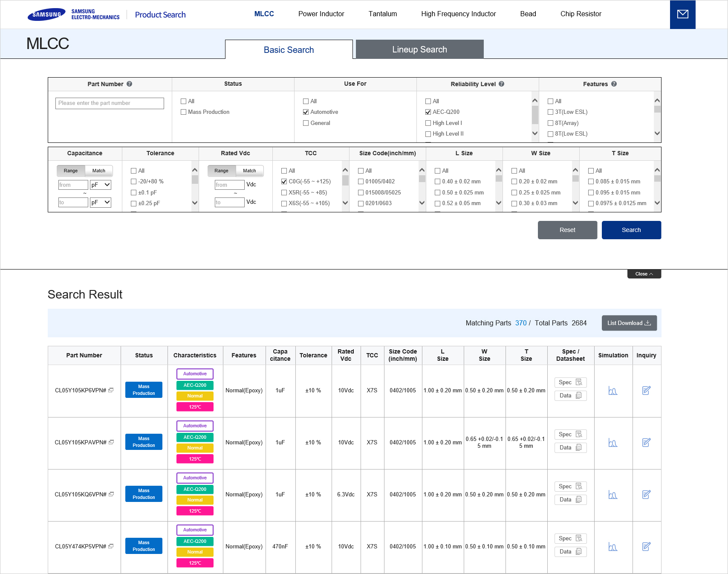Viewport: 728px width, 574px height.
Task: Open Spec document for CL05Y105KQ6VPN#
Action: (x=570, y=486)
